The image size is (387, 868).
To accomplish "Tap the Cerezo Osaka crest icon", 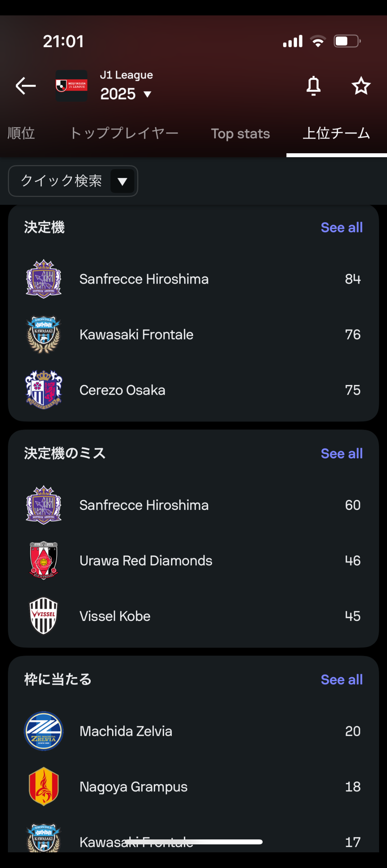I will 44,390.
